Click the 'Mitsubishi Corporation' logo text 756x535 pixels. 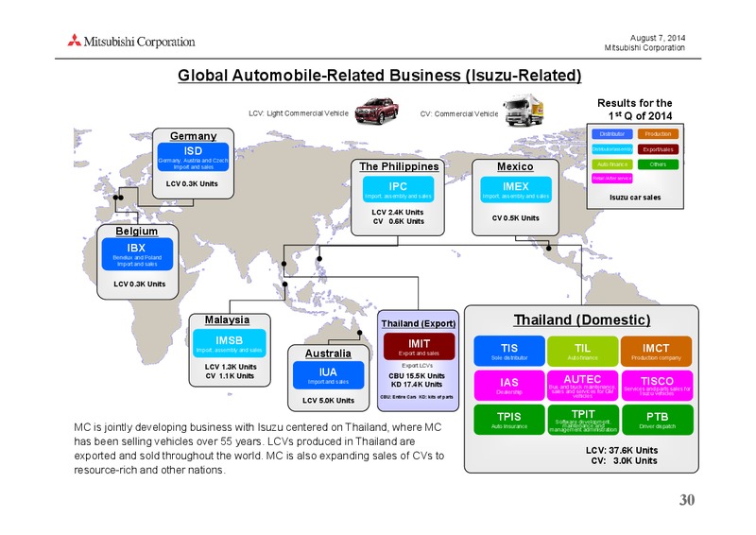[x=139, y=42]
